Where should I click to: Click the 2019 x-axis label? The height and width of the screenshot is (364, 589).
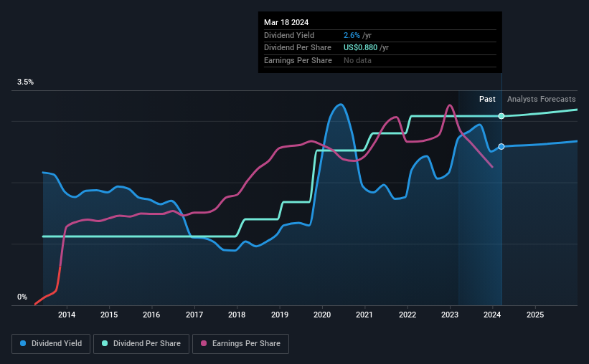[280, 315]
